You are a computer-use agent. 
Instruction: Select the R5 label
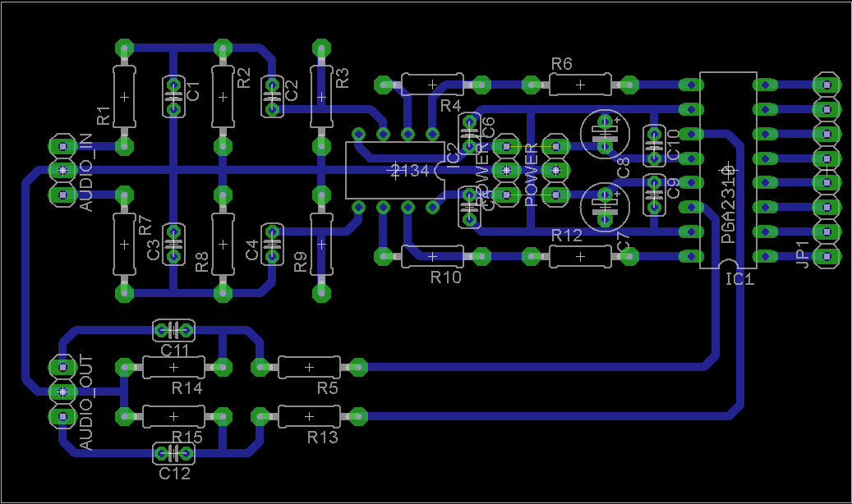pos(328,388)
